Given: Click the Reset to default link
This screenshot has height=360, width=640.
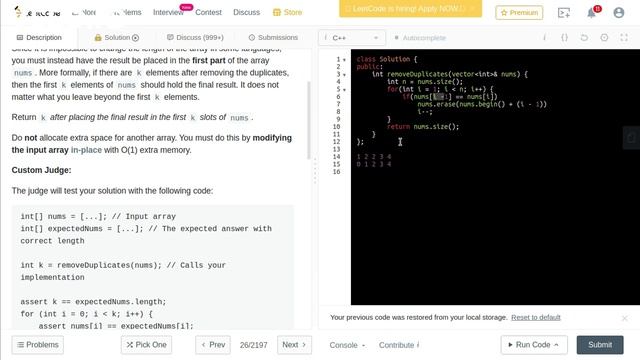Looking at the screenshot, I should [536, 317].
